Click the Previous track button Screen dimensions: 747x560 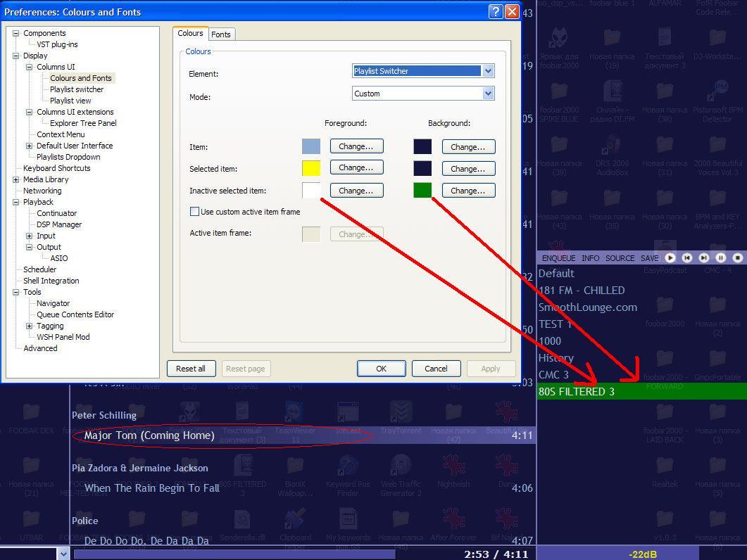click(x=687, y=257)
